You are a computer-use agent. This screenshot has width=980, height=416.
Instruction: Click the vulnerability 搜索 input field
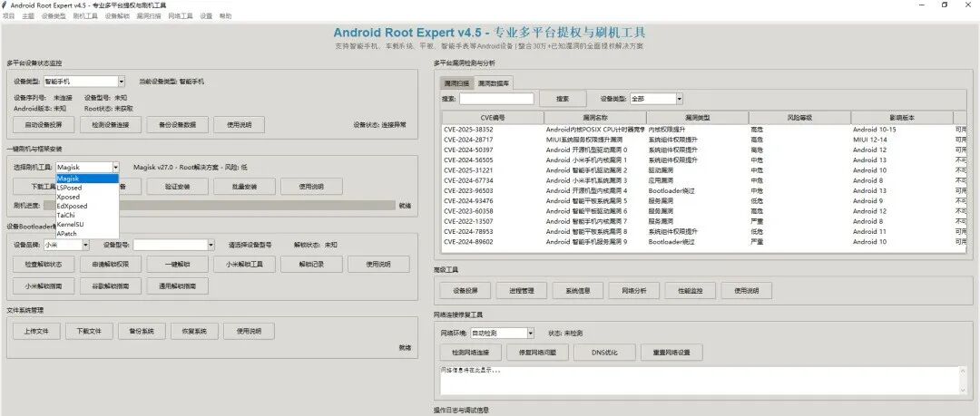coord(497,99)
